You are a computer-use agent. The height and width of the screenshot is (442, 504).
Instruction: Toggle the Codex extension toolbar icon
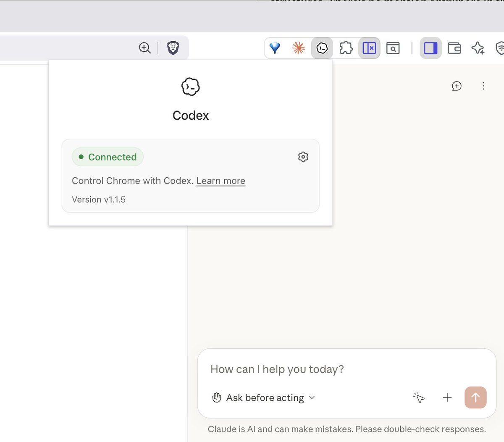pyautogui.click(x=322, y=48)
